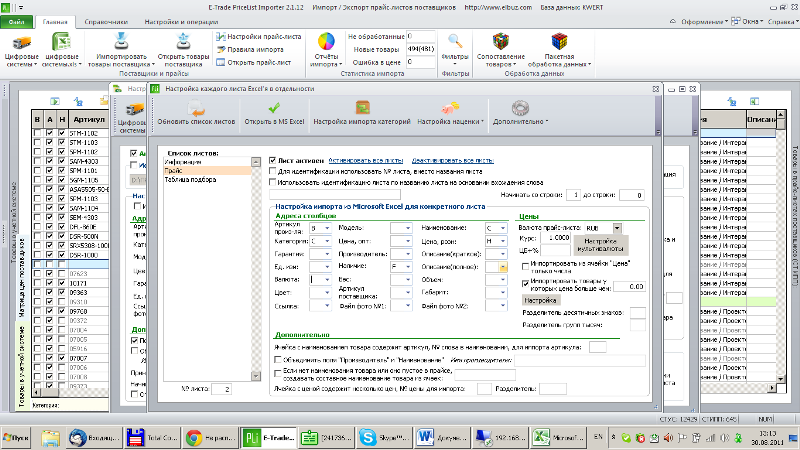The height and width of the screenshot is (450, 800).
Task: Click Обновить список листов icon
Action: (196, 113)
